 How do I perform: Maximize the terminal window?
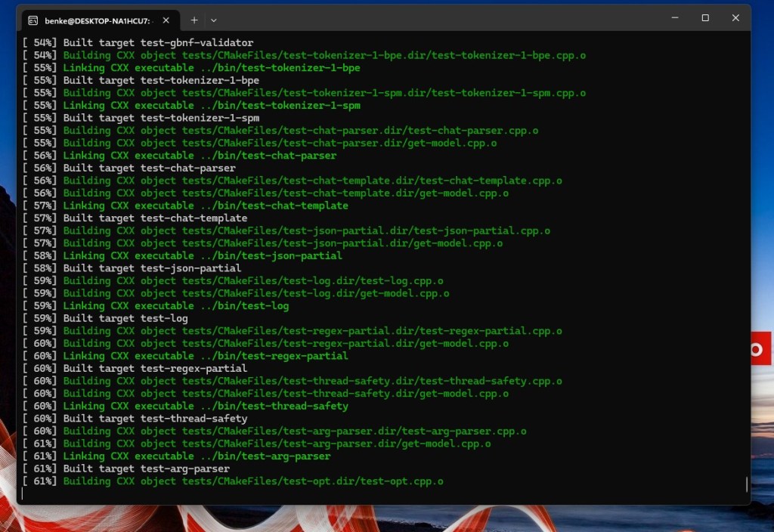pyautogui.click(x=705, y=18)
